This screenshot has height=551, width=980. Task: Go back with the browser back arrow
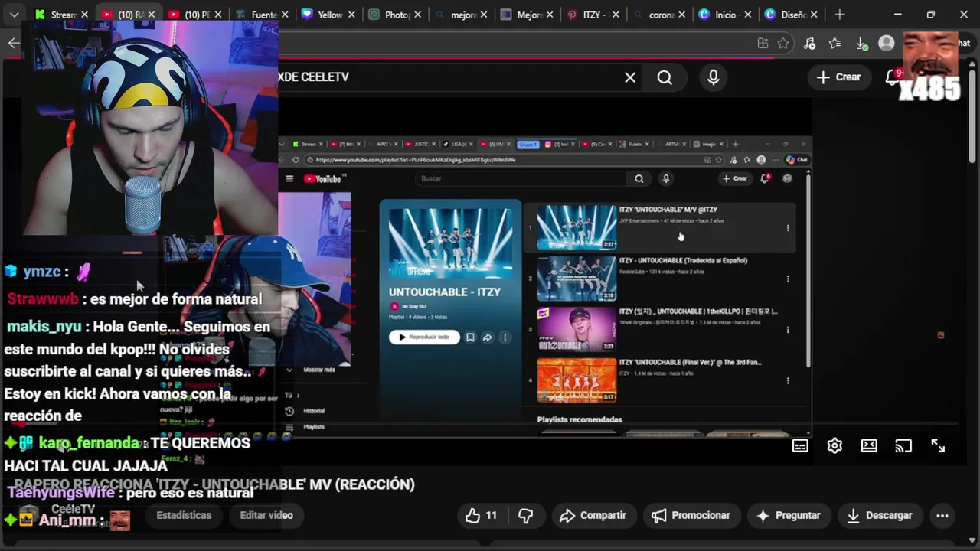click(14, 43)
